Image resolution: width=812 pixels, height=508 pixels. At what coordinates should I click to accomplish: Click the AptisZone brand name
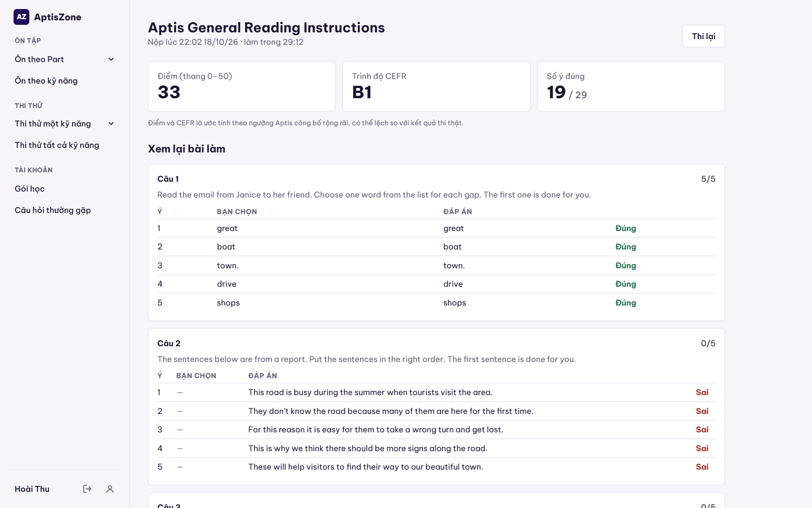[58, 17]
